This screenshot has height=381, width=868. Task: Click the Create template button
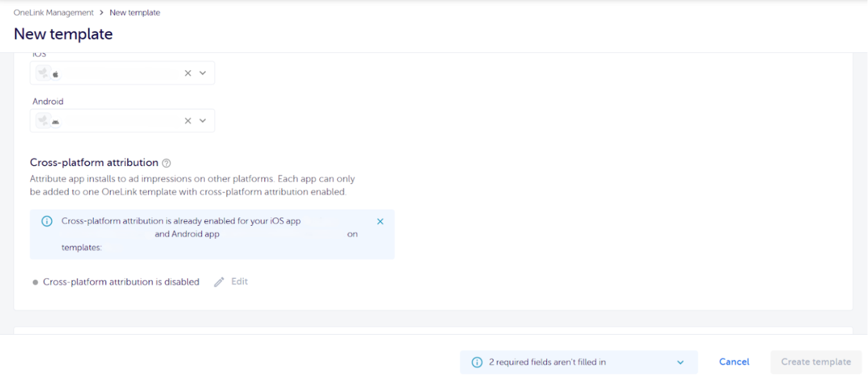coord(815,362)
